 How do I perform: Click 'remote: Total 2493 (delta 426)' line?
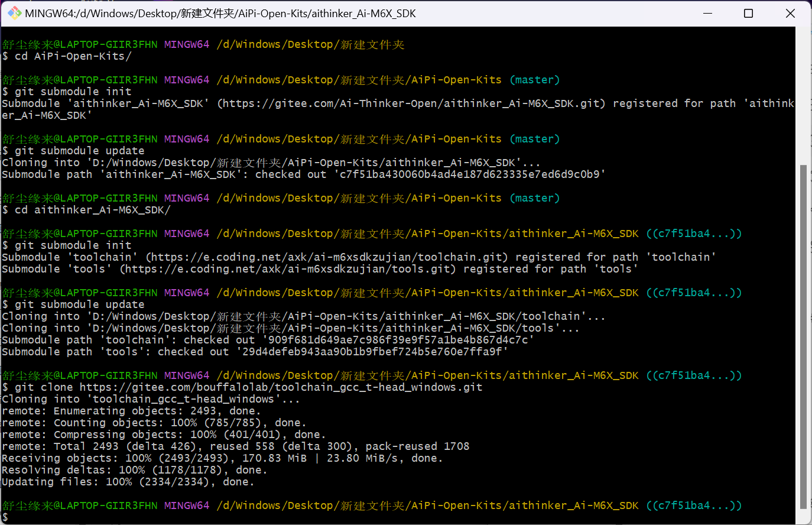tap(236, 446)
